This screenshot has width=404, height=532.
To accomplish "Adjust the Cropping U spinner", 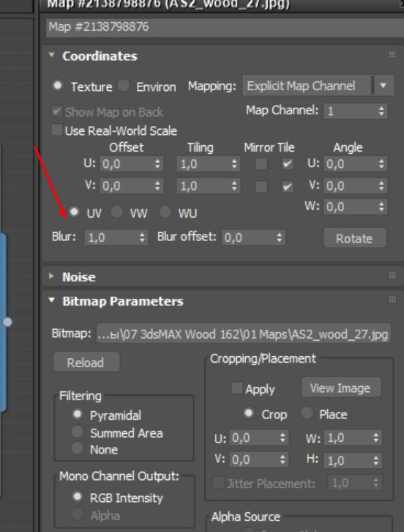I will 283,437.
